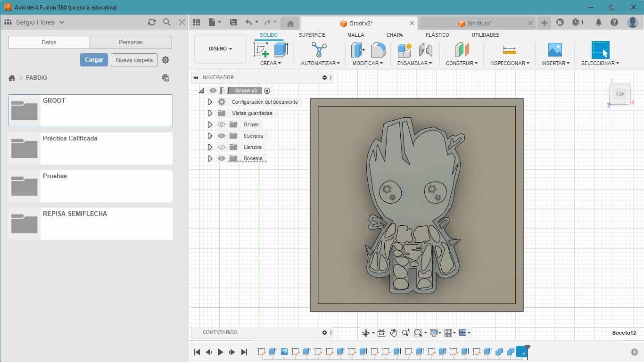Select the Datos tab button
The height and width of the screenshot is (362, 644).
pyautogui.click(x=49, y=42)
